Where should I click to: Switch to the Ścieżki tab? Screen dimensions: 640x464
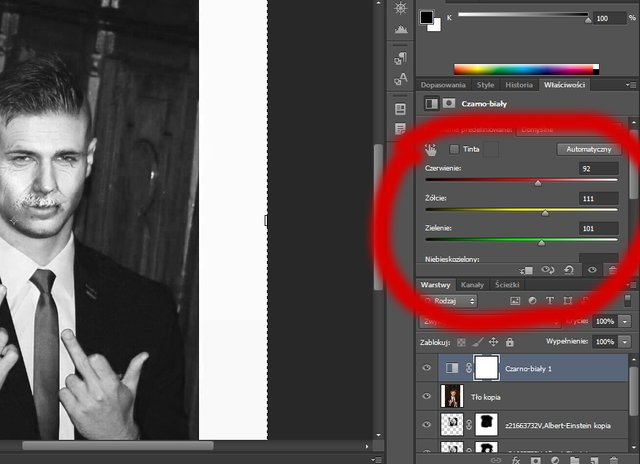[507, 284]
